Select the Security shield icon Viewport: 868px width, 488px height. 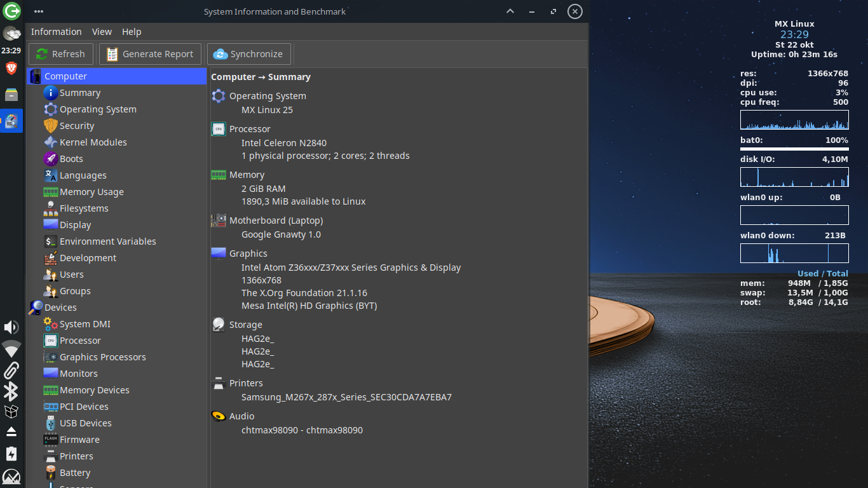pos(50,126)
